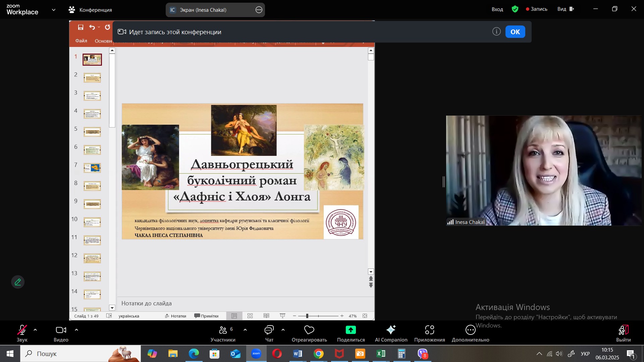
Task: Click the Repeat icon in PowerPoint
Action: pos(107,27)
